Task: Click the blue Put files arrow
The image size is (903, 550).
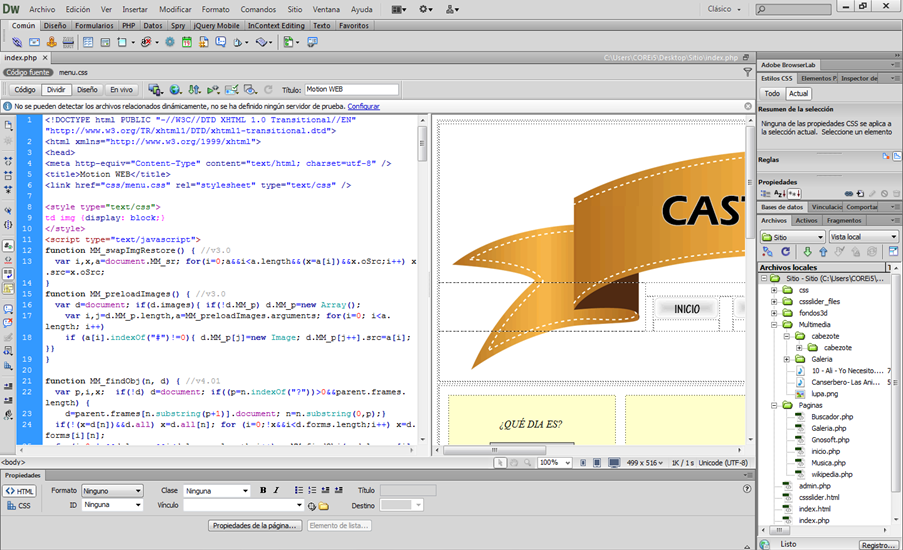Action: coord(822,252)
